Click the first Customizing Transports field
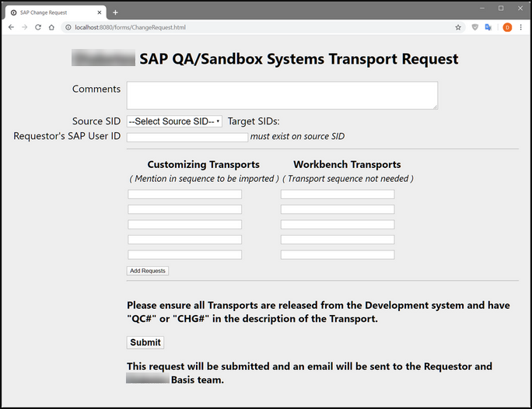The height and width of the screenshot is (409, 532). point(185,194)
